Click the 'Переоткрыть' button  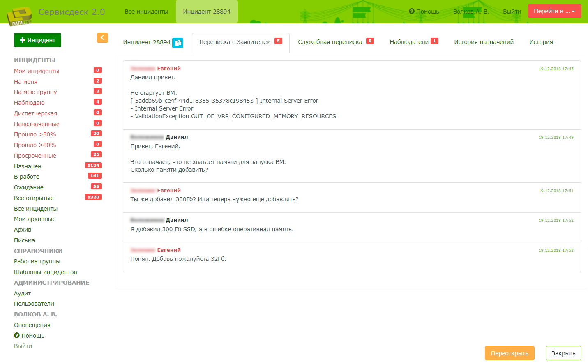[x=510, y=353]
